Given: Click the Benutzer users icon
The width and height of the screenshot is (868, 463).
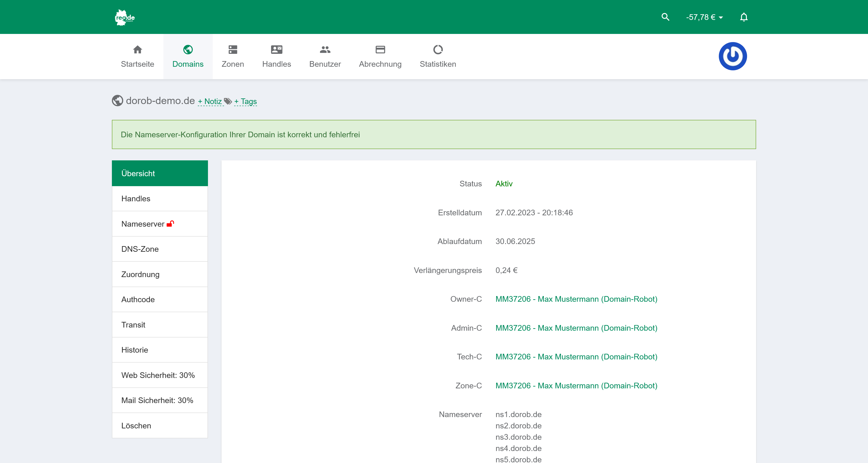Looking at the screenshot, I should (325, 49).
